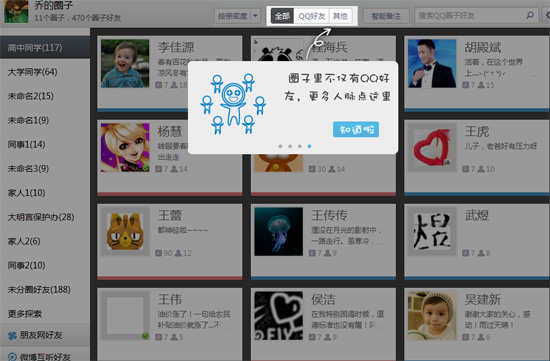Click 王传传's jellyfish avatar

[x=279, y=232]
